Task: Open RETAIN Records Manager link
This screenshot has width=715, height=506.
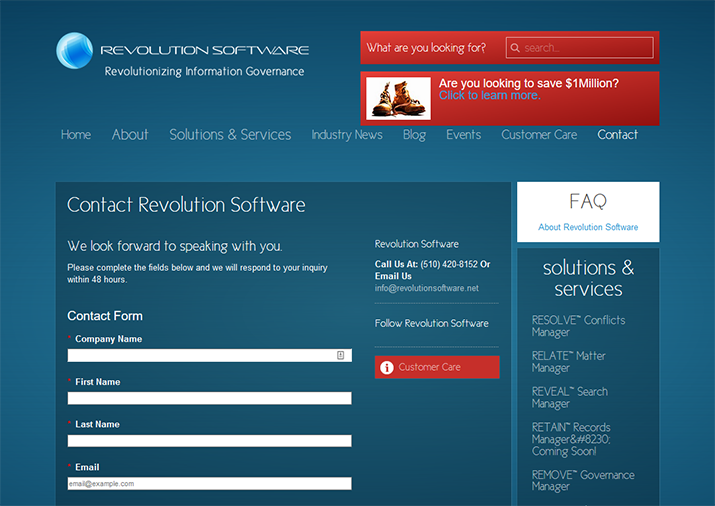Action: 571,439
